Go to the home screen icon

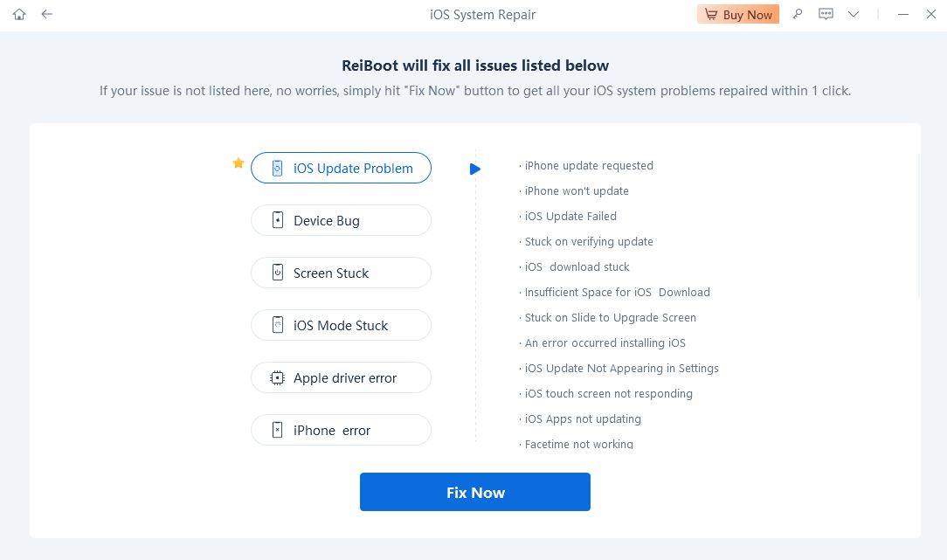(19, 15)
